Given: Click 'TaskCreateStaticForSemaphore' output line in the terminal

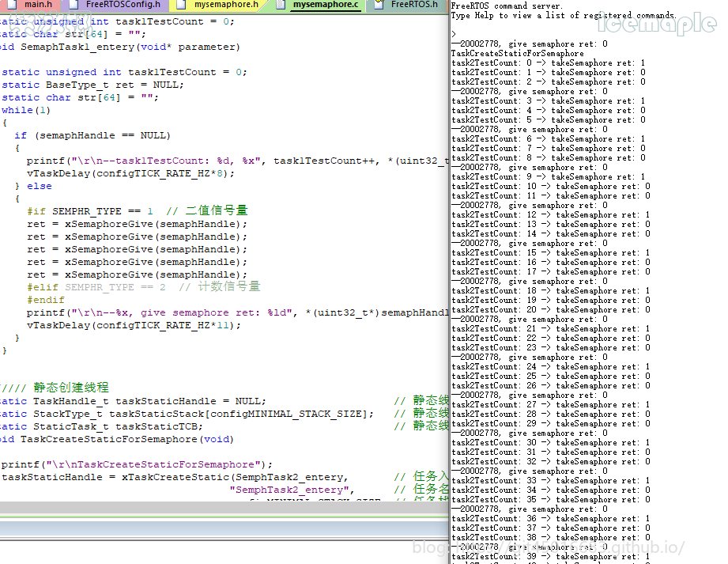Looking at the screenshot, I should 517,54.
